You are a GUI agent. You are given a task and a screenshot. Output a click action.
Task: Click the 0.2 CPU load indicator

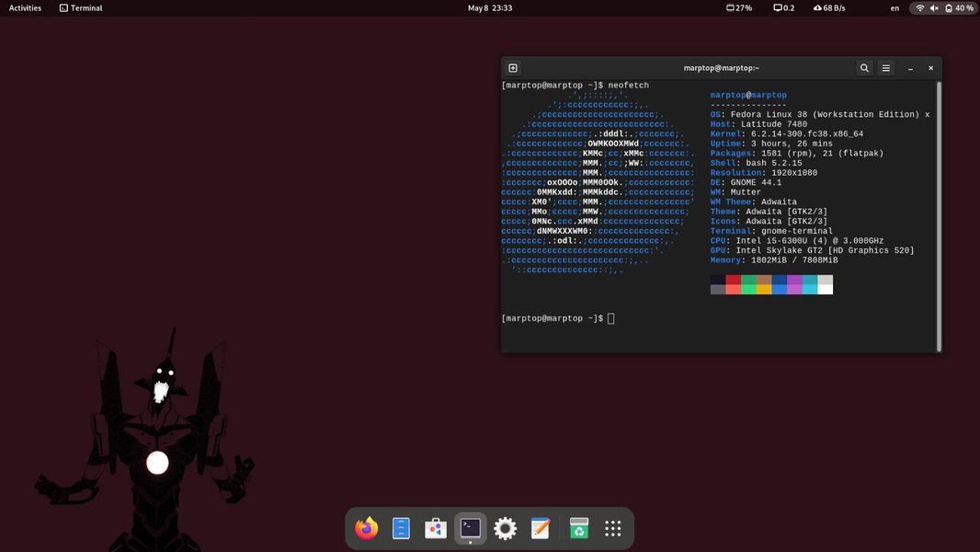click(784, 8)
